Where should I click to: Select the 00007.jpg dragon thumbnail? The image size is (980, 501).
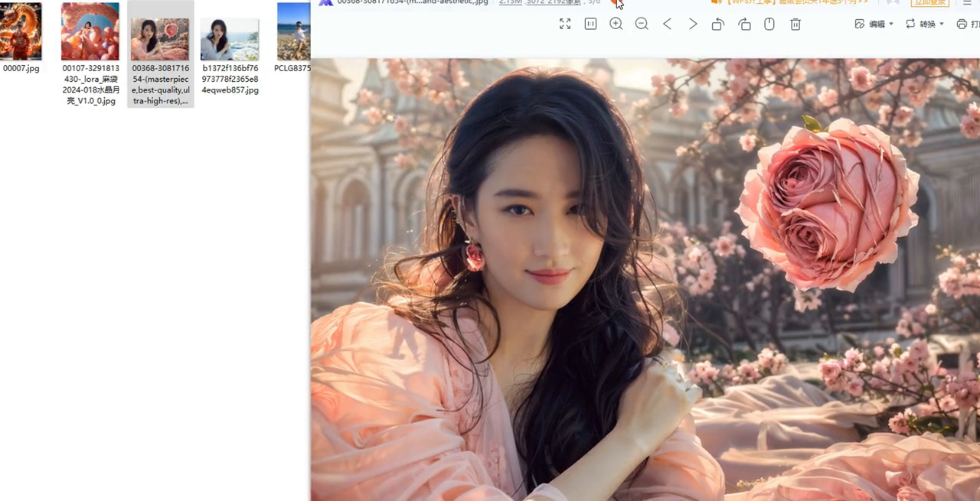click(x=21, y=31)
